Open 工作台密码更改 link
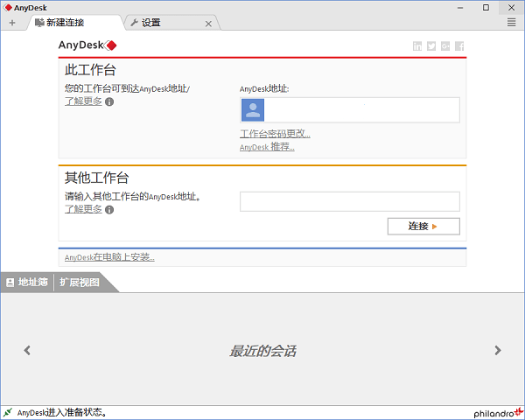 pos(275,134)
